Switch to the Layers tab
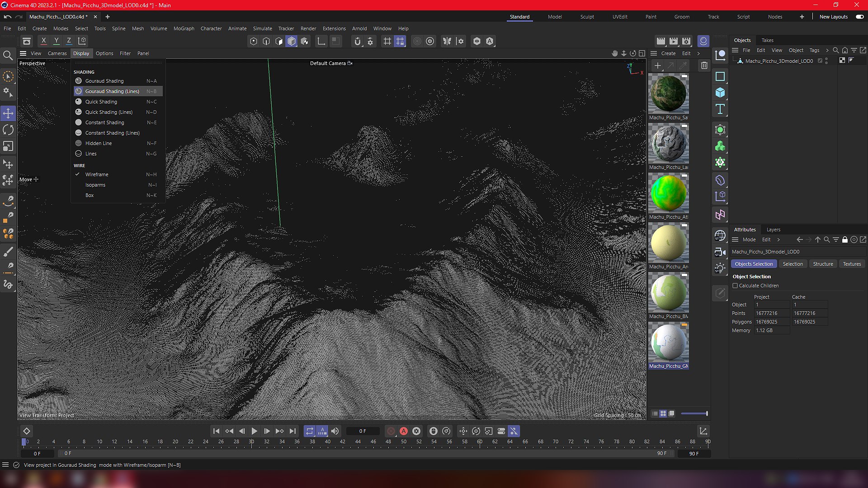The width and height of the screenshot is (868, 488). tap(773, 230)
